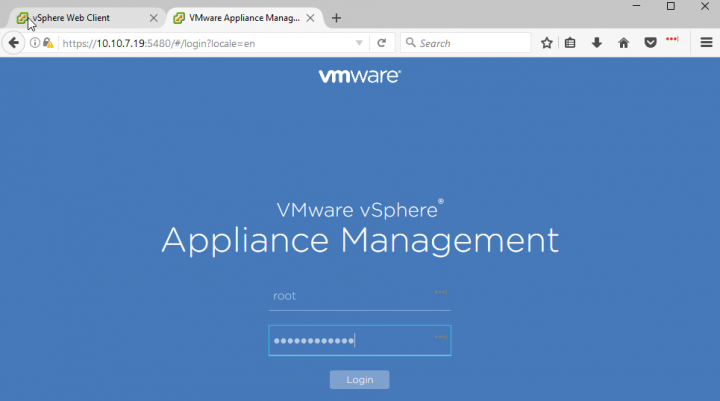Open a new browser tab
Viewport: 720px width, 401px height.
point(336,18)
